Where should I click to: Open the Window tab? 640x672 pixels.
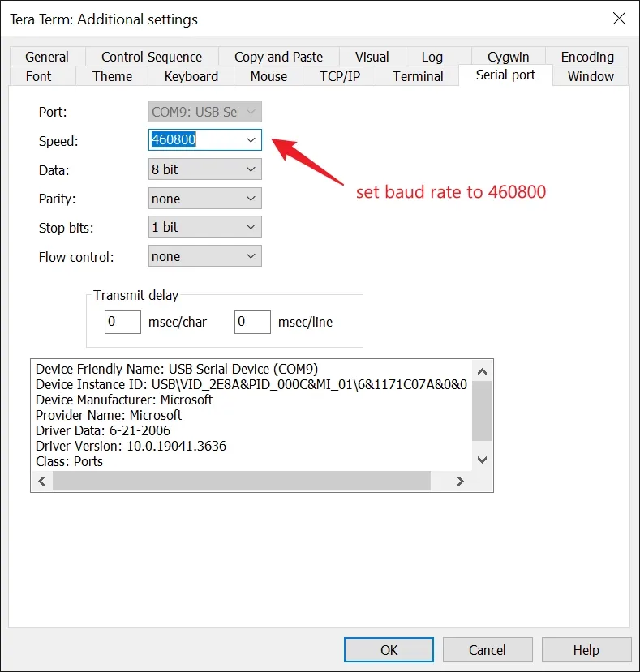click(591, 76)
